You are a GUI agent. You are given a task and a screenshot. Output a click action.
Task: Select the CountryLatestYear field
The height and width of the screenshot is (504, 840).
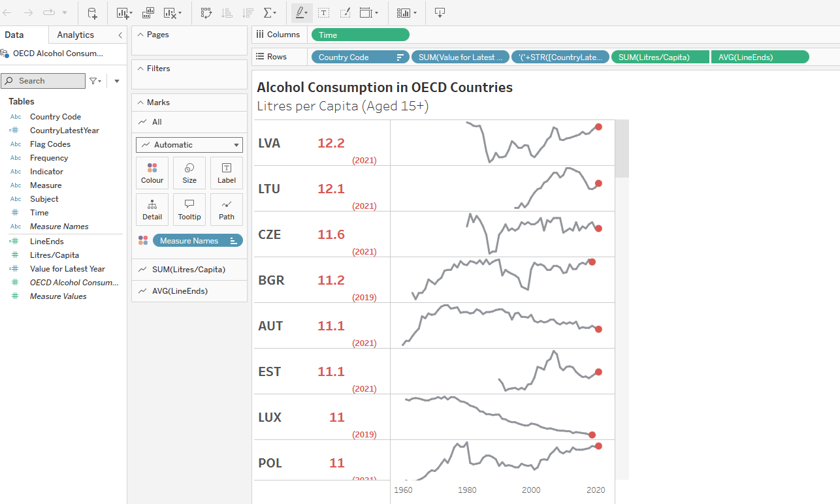point(64,131)
